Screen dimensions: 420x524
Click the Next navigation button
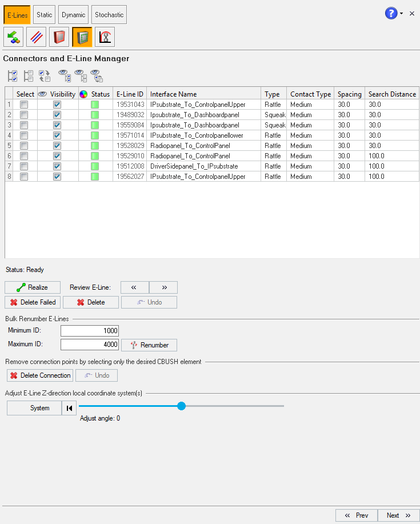(x=399, y=515)
